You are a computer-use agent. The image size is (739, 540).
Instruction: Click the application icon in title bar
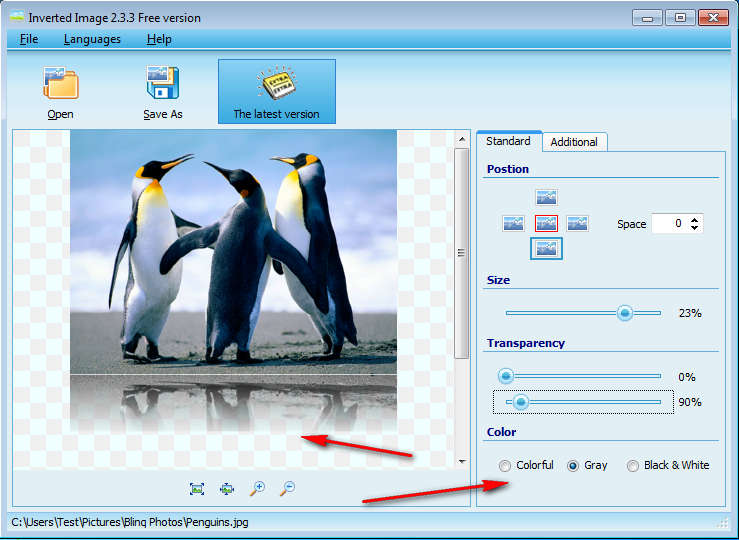[16, 17]
